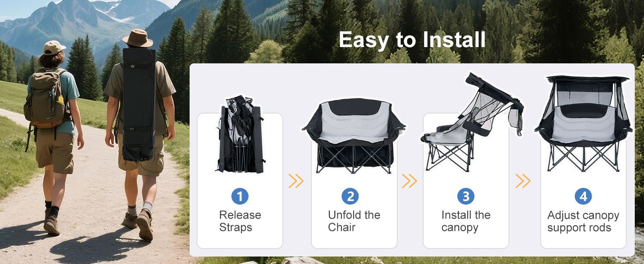Select the side-view canopy chair image
The width and height of the screenshot is (644, 264).
(x=472, y=122)
